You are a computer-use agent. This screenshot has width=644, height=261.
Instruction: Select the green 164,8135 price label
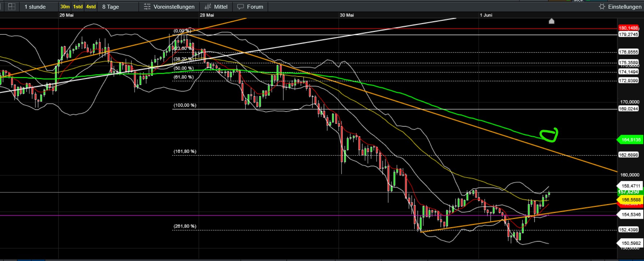click(x=630, y=140)
